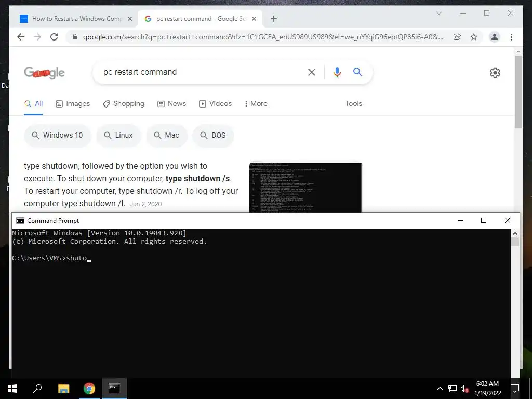This screenshot has height=399, width=532.
Task: Select the Windows 10 suggestion chip
Action: (57, 135)
